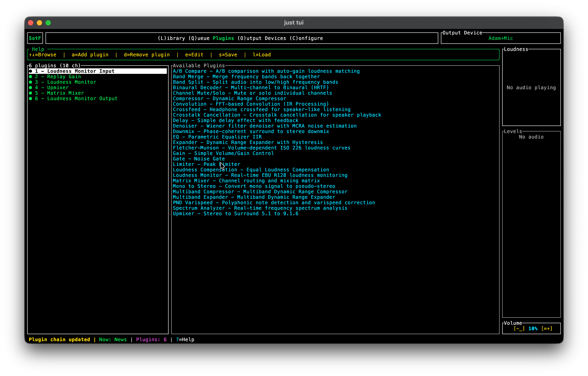This screenshot has width=588, height=376.
Task: Select the Crosstalk Cancellation plugin entry
Action: coord(277,115)
